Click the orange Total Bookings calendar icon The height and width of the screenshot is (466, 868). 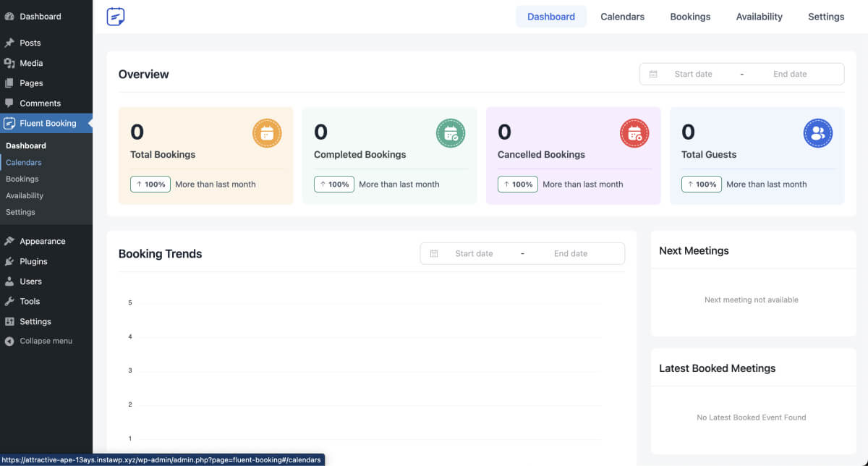click(x=267, y=133)
